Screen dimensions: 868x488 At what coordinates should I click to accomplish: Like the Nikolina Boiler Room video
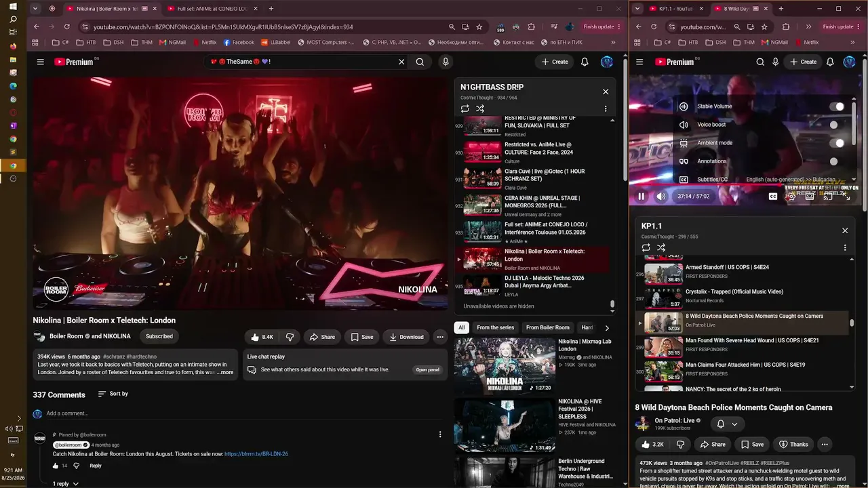click(x=262, y=337)
